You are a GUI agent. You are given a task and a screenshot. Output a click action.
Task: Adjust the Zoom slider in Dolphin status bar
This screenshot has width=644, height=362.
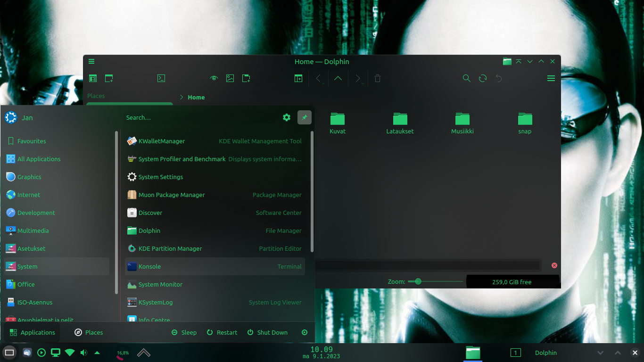coord(436,281)
